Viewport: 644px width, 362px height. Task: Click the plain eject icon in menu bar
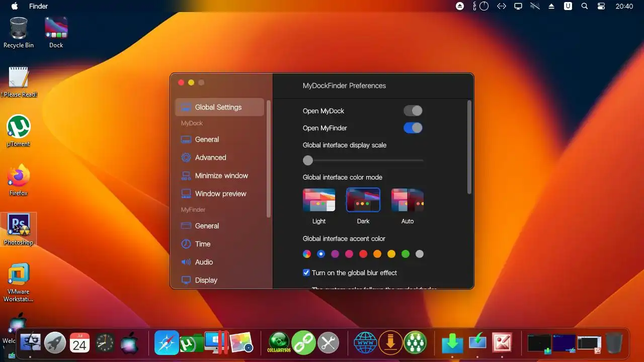pos(551,7)
